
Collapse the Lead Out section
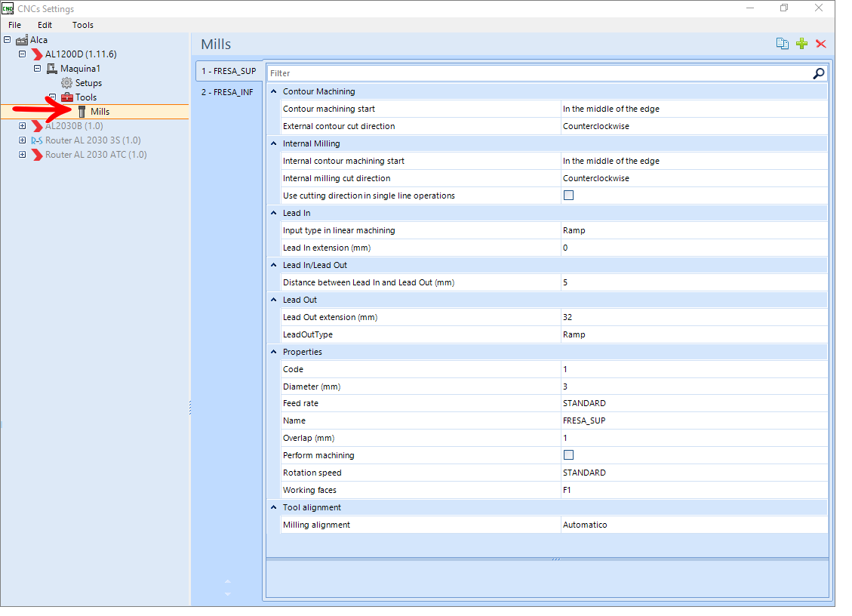point(274,300)
